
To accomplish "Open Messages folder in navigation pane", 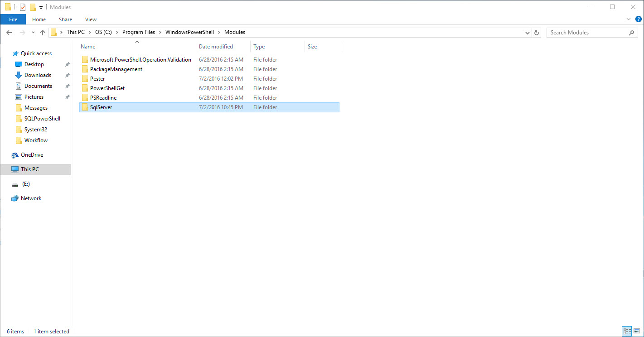I will (x=36, y=107).
